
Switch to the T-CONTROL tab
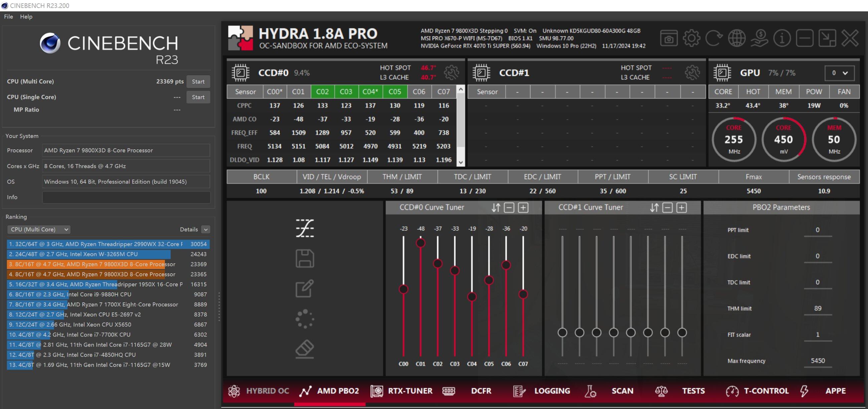[x=757, y=391]
